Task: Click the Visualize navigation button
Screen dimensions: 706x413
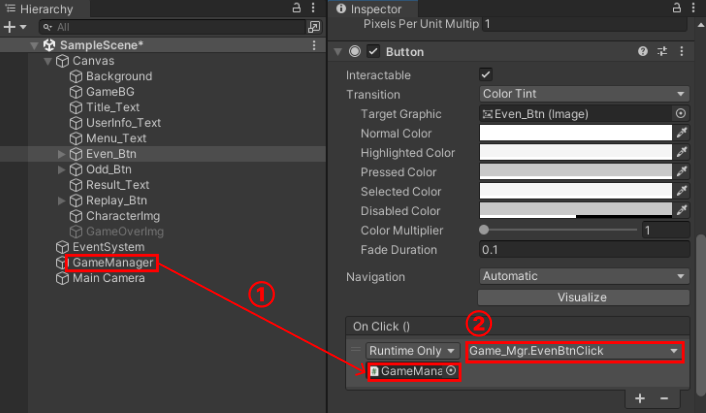Action: coord(583,297)
